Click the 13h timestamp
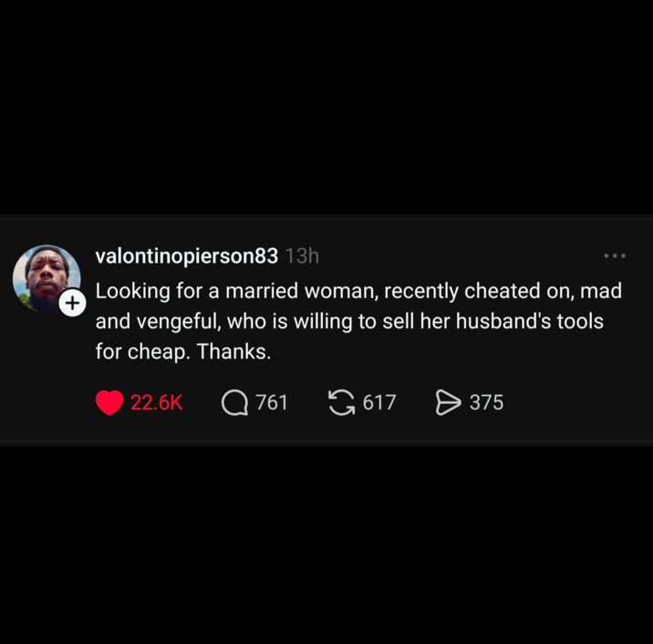Image resolution: width=653 pixels, height=644 pixels. 303,255
